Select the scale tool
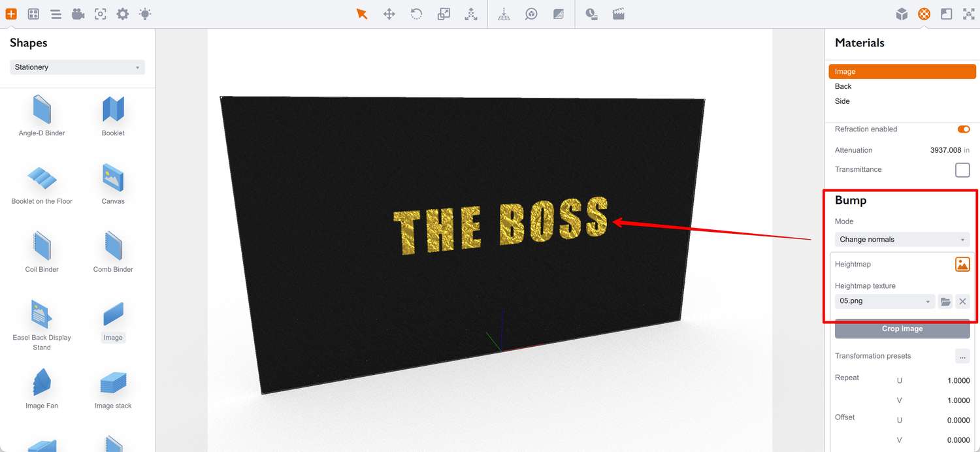Screen dimensions: 980x452 [444, 14]
